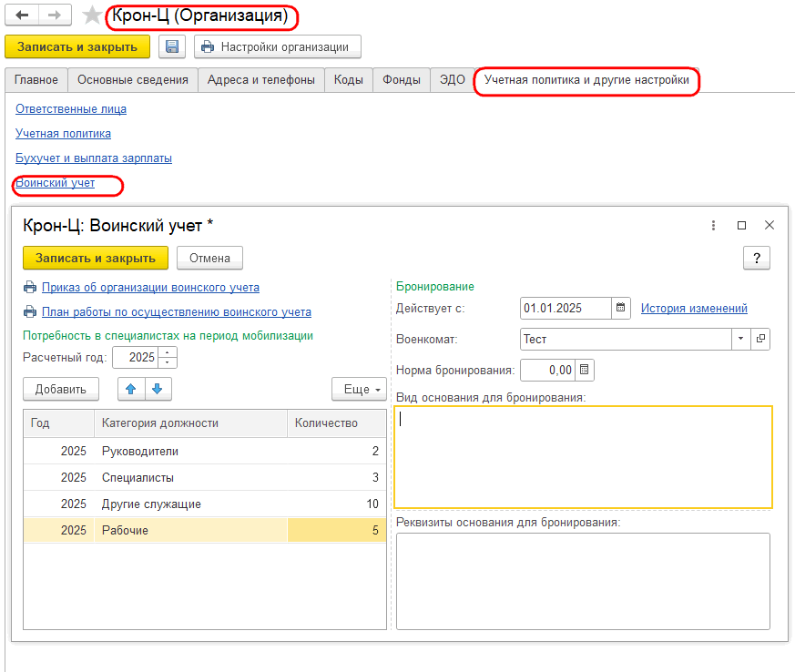Sort by the Количество column header
This screenshot has width=795, height=672.
[x=337, y=423]
